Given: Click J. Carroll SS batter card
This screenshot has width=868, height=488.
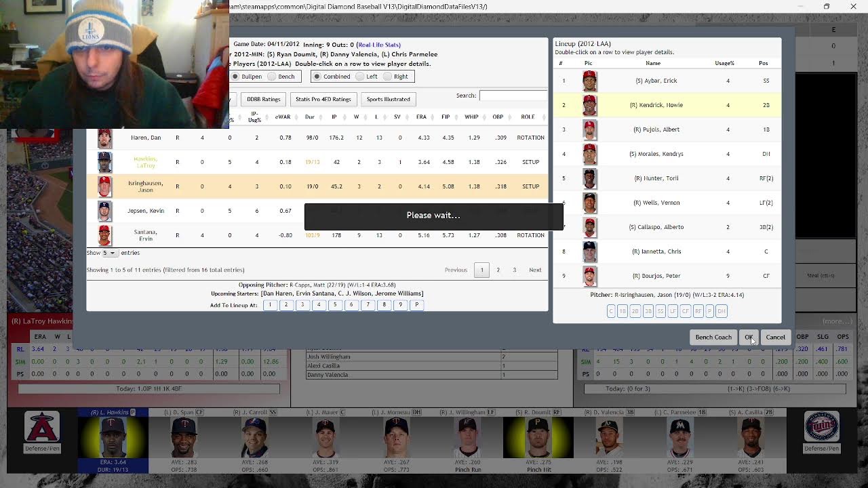Looking at the screenshot, I should click(254, 441).
